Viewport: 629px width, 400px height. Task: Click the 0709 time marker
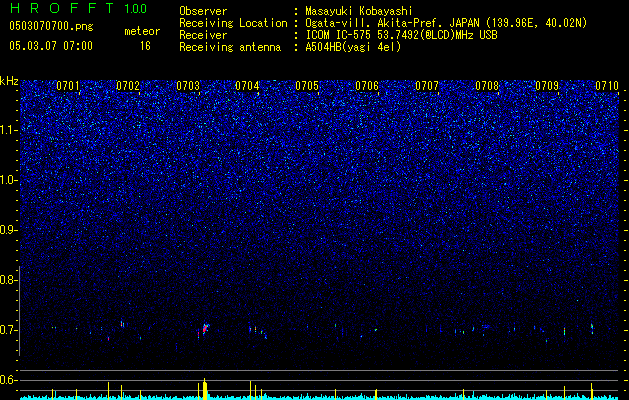pos(547,85)
